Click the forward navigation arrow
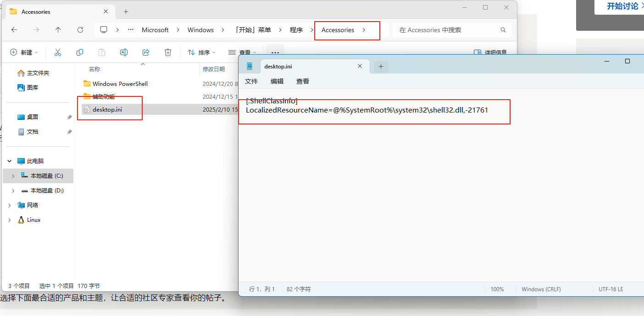The height and width of the screenshot is (316, 644). (x=36, y=30)
